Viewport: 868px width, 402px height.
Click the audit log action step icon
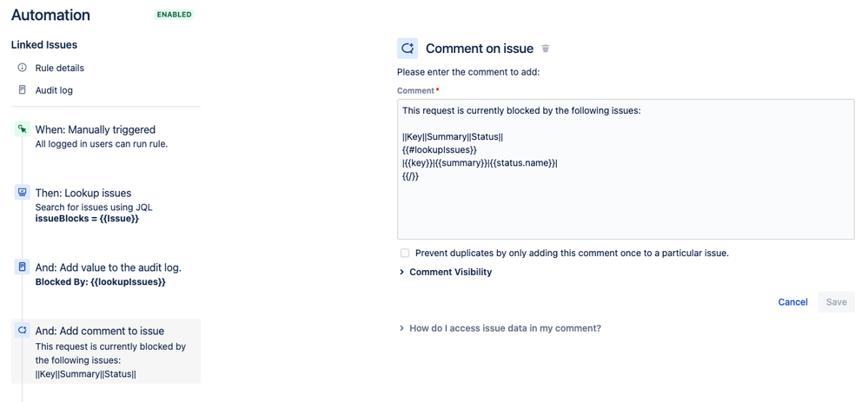click(22, 267)
